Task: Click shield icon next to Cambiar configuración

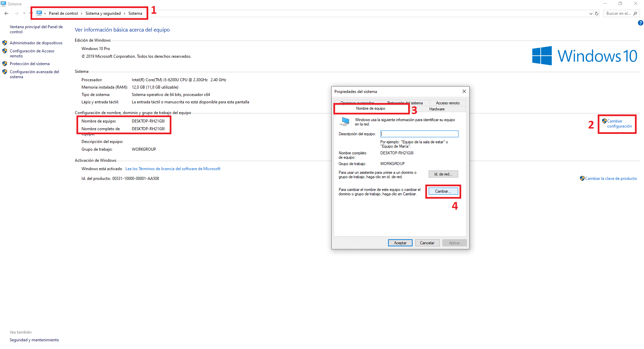Action: click(x=604, y=121)
